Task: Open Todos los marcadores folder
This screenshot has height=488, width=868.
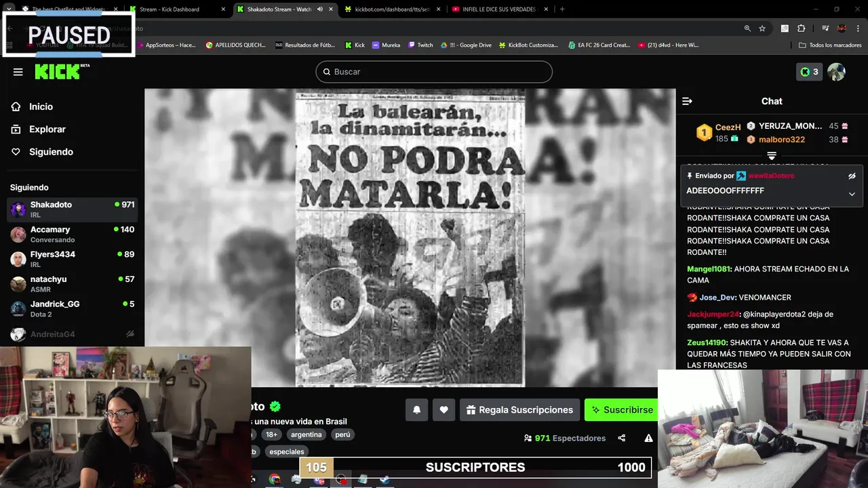Action: pos(830,45)
